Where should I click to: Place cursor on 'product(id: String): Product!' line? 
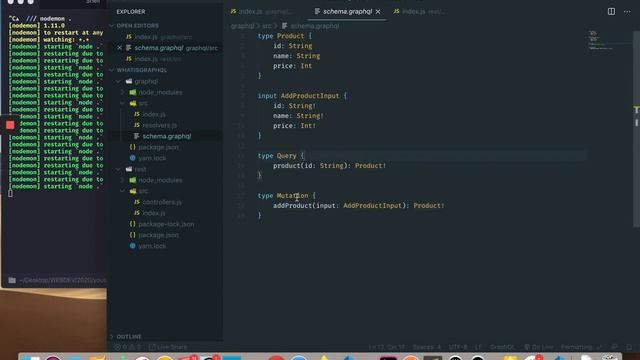(x=329, y=165)
